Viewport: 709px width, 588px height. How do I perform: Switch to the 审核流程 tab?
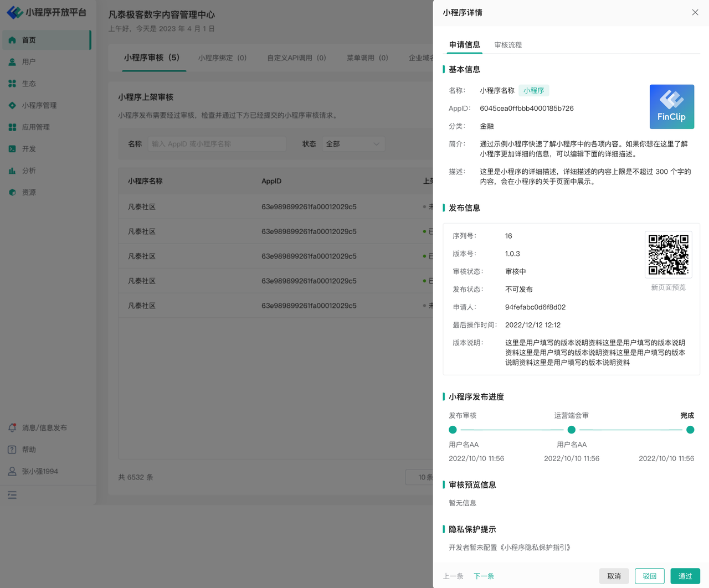coord(508,45)
